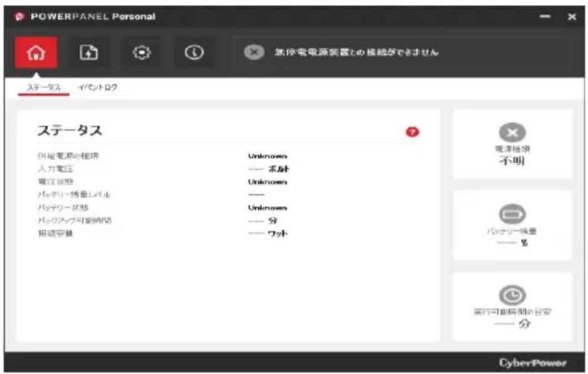Screen dimensions: 588x374
Task: Open the information (i) icon
Action: click(x=194, y=53)
